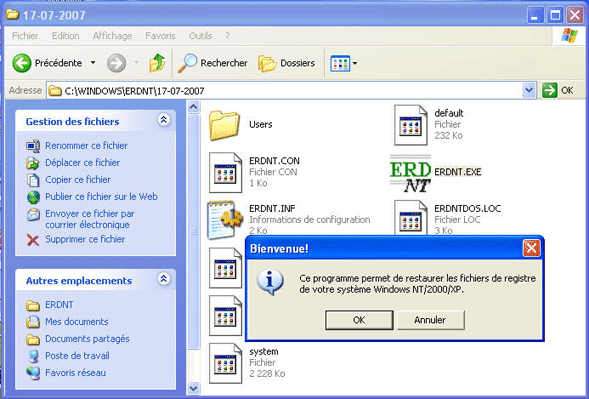Image resolution: width=589 pixels, height=399 pixels.
Task: Close the Bienvenue dialog
Action: click(532, 248)
